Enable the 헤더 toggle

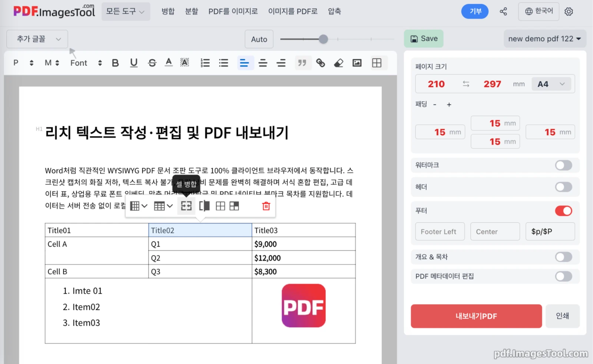pos(563,187)
